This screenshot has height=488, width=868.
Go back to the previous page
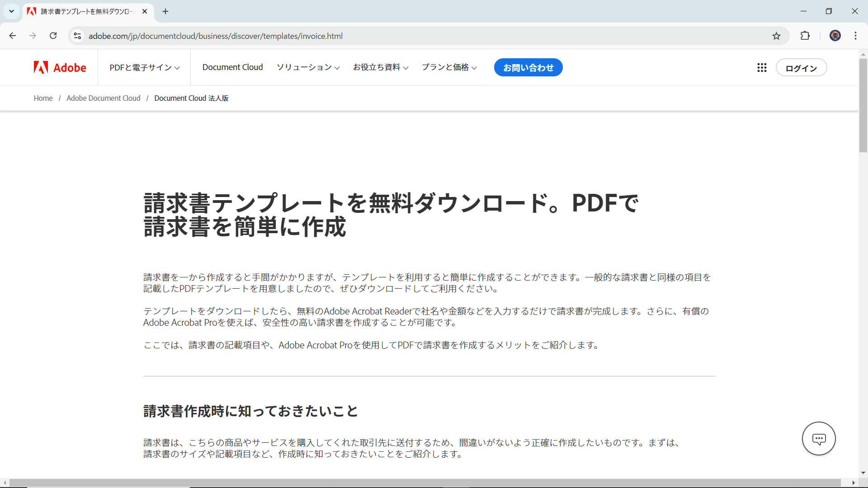tap(13, 36)
